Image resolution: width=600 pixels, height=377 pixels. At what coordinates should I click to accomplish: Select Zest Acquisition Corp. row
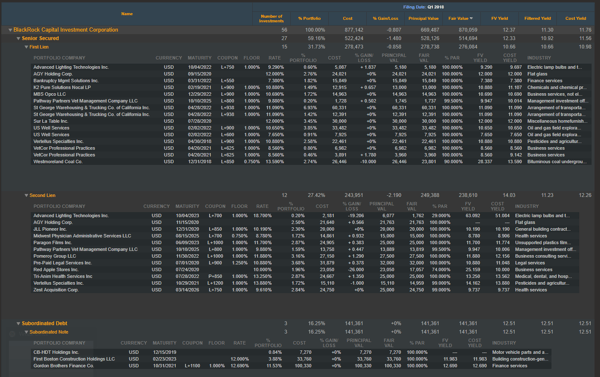[305, 290]
